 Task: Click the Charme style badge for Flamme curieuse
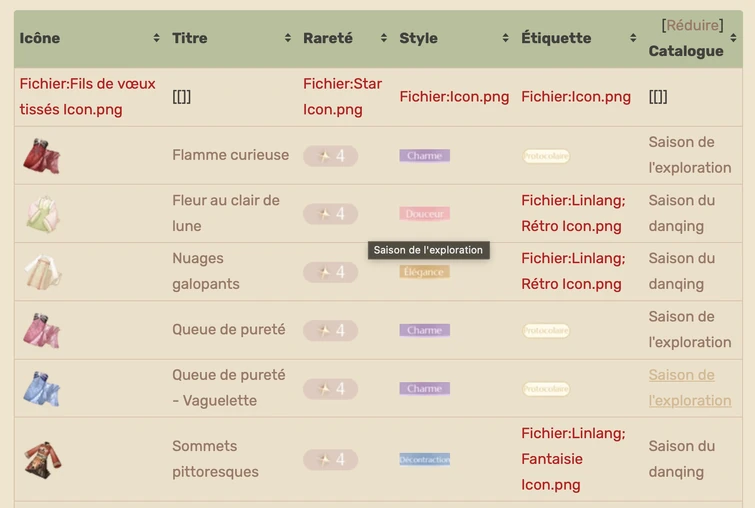[424, 156]
